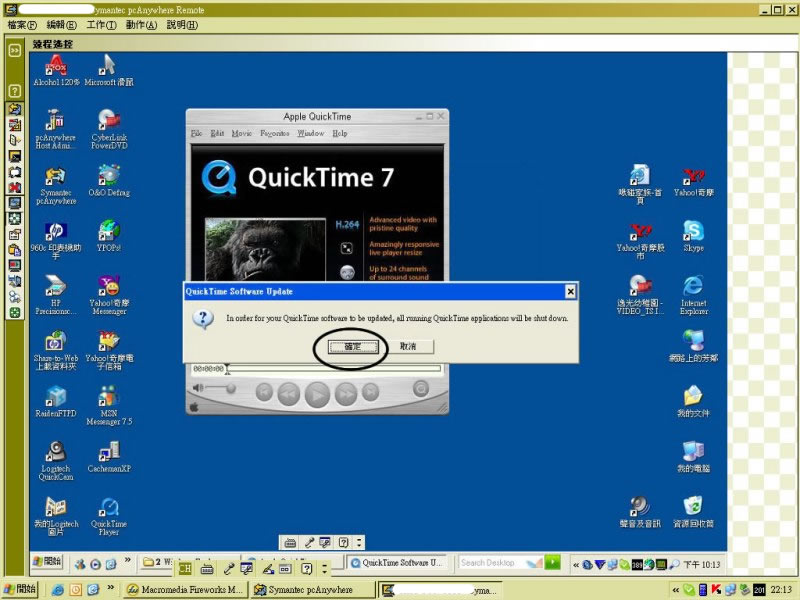Select the O&O Defrag desktop icon

click(x=109, y=181)
